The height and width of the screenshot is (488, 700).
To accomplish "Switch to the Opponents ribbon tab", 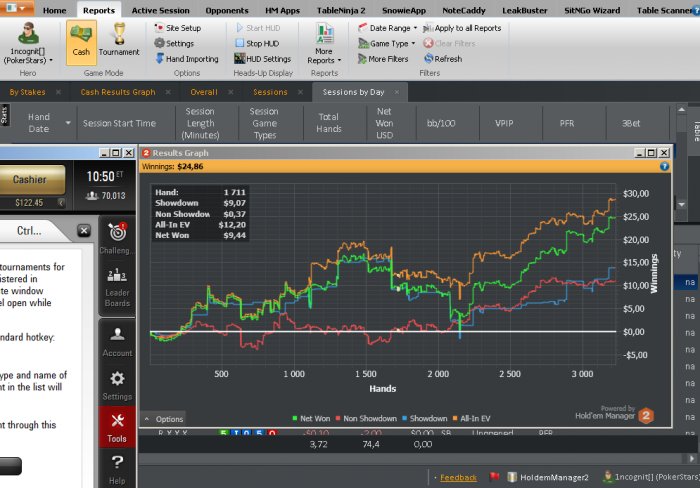I will (227, 10).
